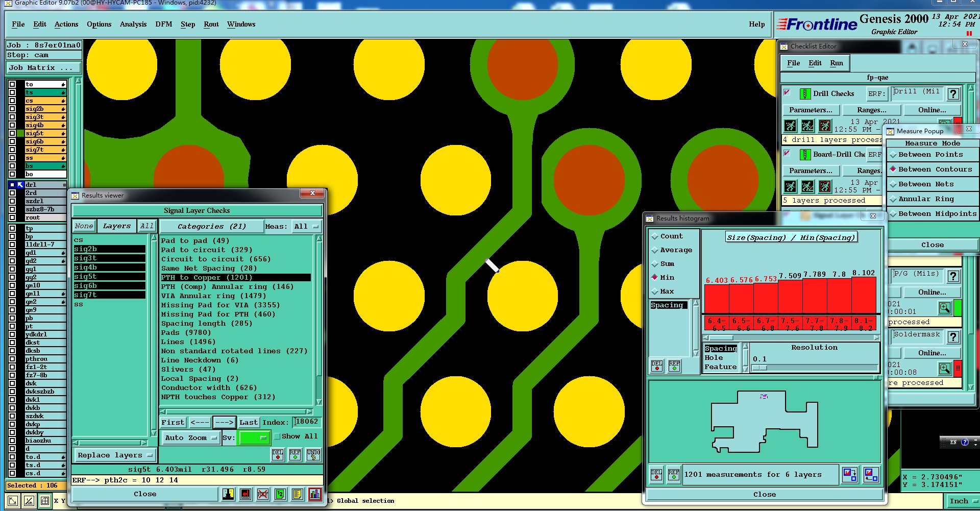The height and width of the screenshot is (511, 980).
Task: Click the yellow-black exclamation icon in Results viewer
Action: pyautogui.click(x=228, y=494)
